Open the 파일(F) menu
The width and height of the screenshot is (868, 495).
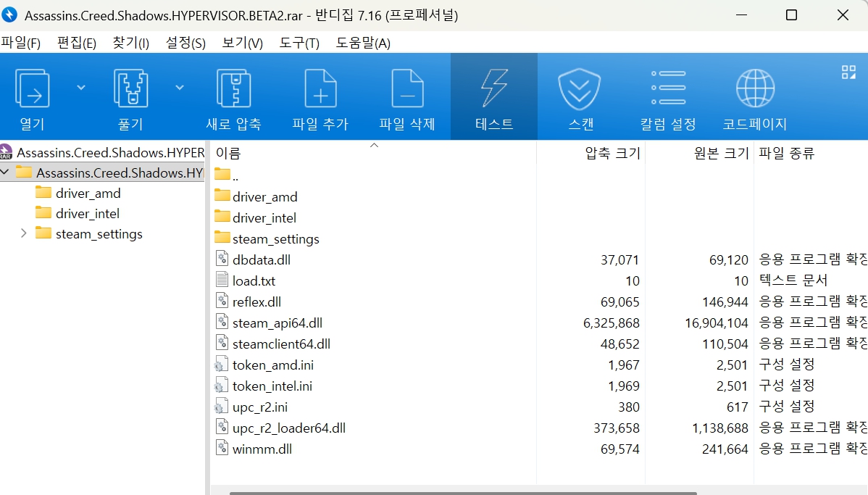click(x=21, y=43)
